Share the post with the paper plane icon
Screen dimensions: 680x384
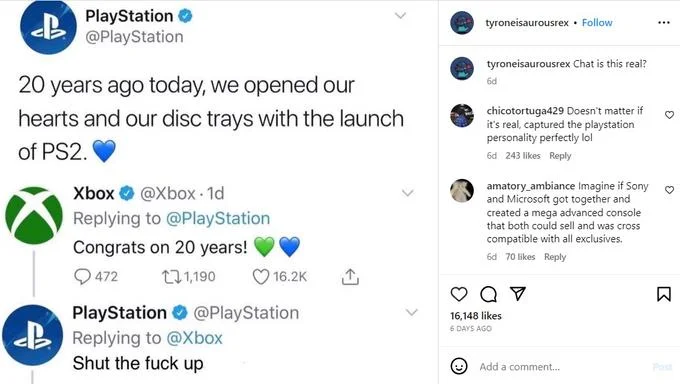(518, 294)
